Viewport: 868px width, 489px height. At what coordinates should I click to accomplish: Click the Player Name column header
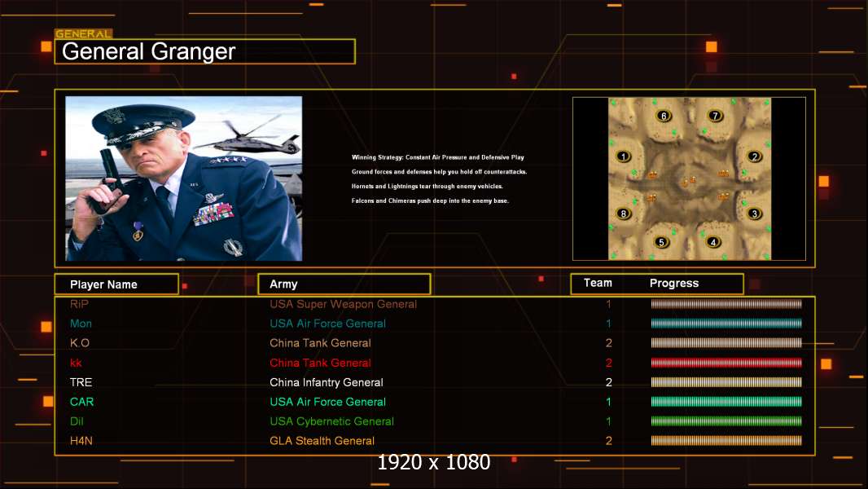pos(116,284)
